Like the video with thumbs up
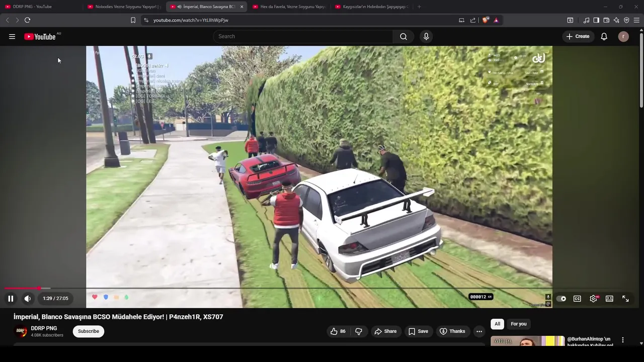The image size is (644, 362). coord(338,331)
